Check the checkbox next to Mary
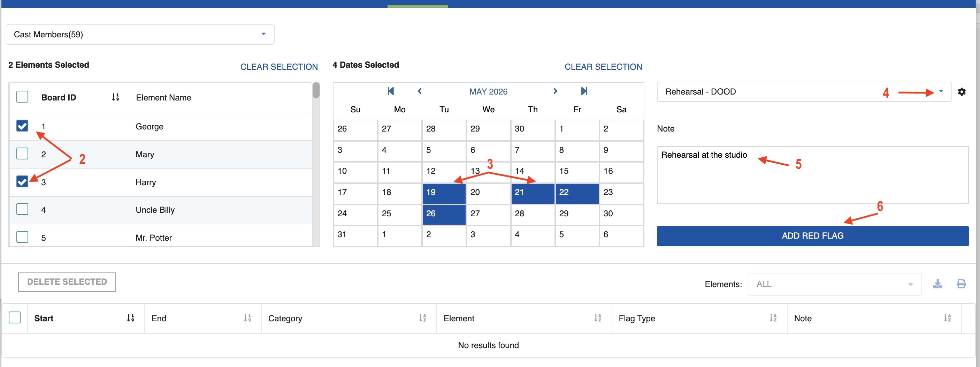This screenshot has width=980, height=367. [x=22, y=153]
